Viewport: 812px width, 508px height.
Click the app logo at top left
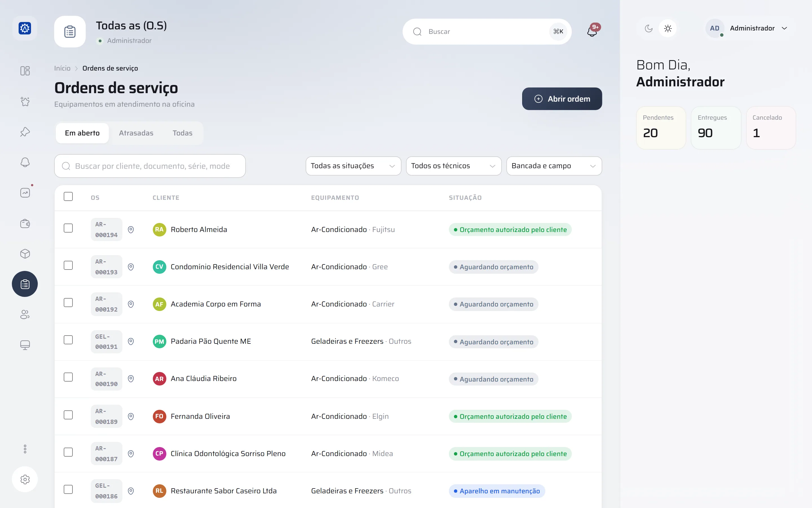click(x=25, y=28)
